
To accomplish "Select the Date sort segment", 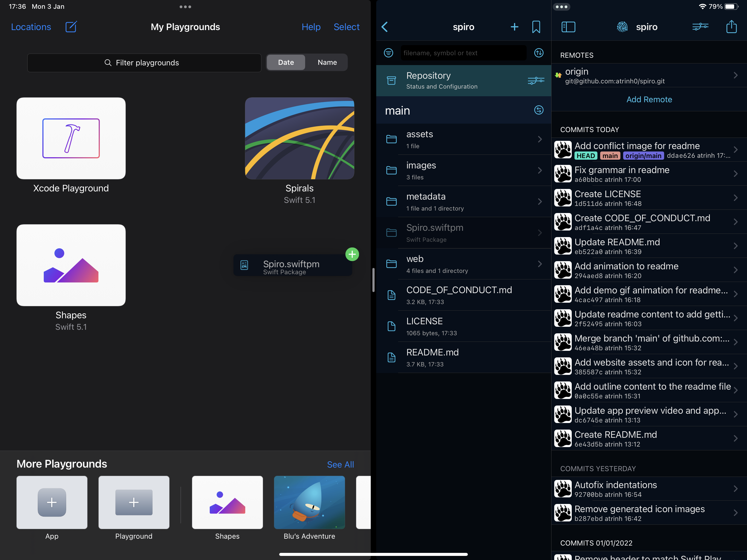I will 286,63.
